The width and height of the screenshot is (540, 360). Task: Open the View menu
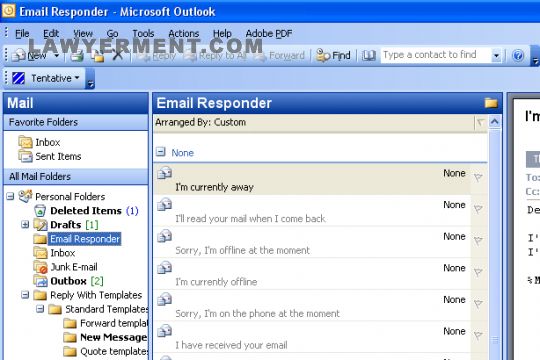(x=83, y=33)
